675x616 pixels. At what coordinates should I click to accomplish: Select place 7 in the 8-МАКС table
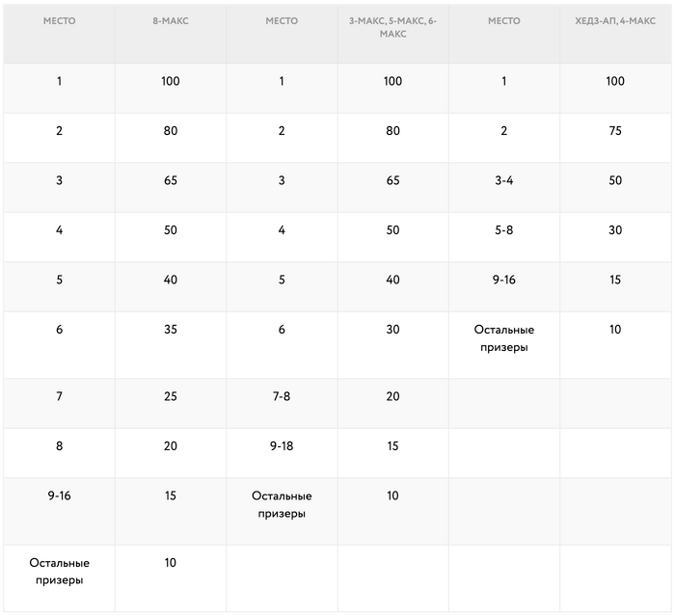tap(59, 396)
